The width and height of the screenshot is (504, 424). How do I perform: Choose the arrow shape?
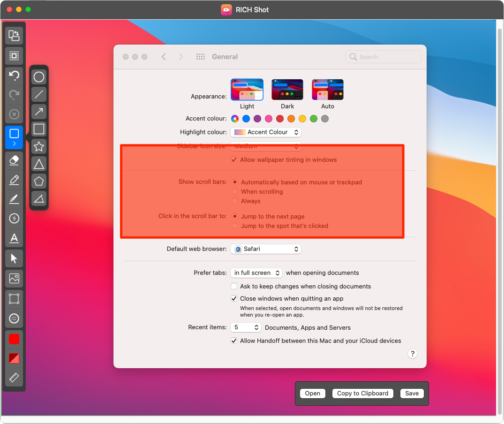[x=39, y=112]
